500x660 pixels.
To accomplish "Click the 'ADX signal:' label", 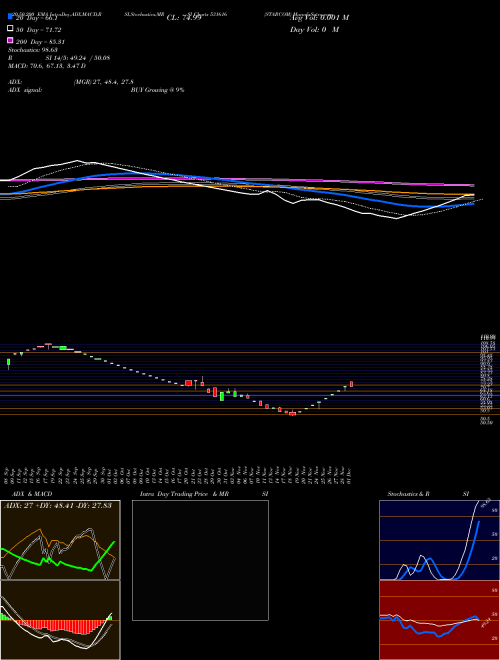I will click(25, 90).
